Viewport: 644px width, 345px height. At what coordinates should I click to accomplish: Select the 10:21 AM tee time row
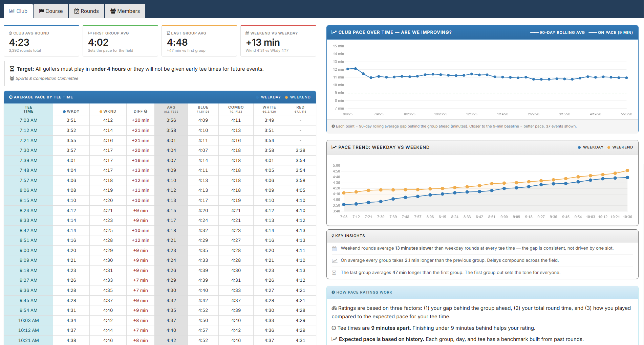click(x=160, y=340)
